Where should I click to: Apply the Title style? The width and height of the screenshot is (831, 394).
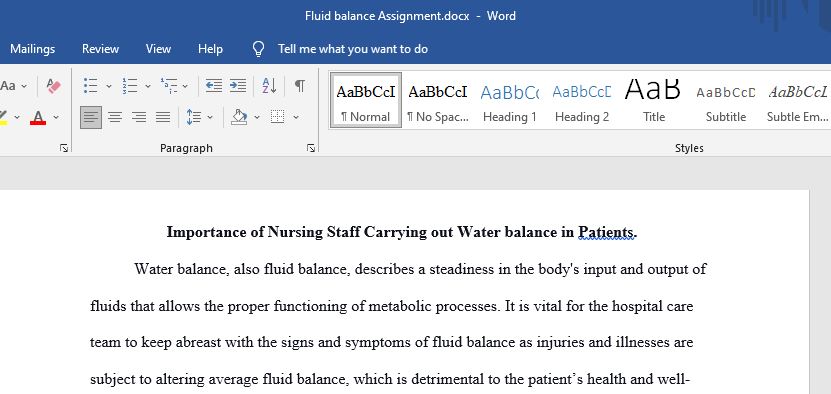tap(653, 101)
